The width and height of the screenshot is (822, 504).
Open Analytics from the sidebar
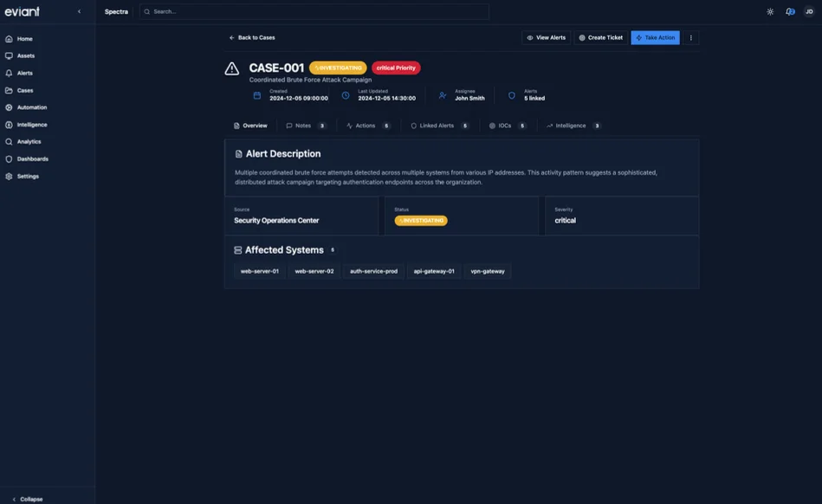7,139
